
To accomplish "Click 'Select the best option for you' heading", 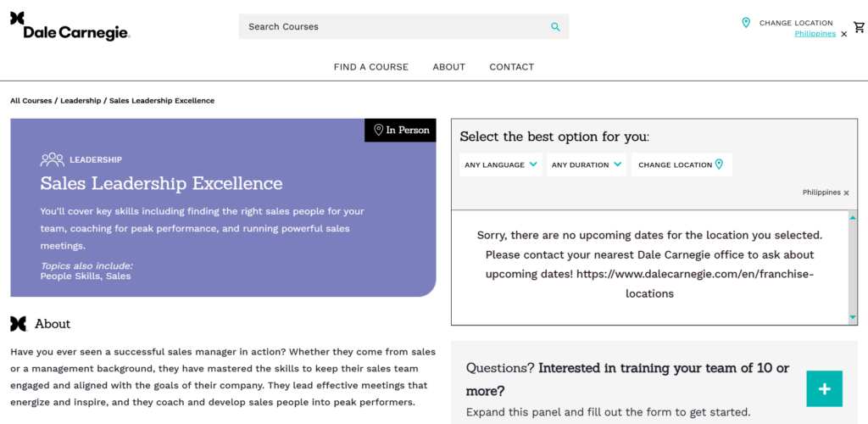I will (x=554, y=137).
